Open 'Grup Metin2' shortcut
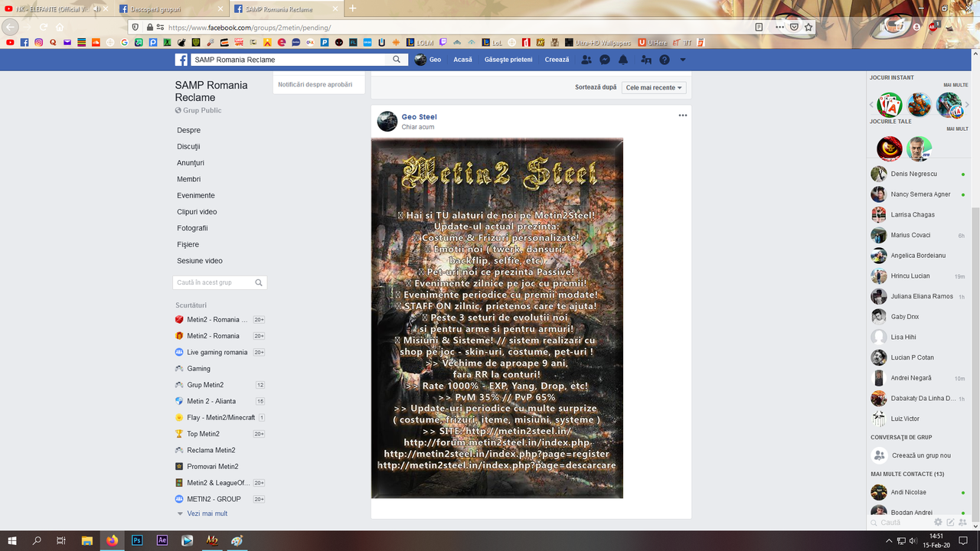This screenshot has width=980, height=551. [x=205, y=385]
